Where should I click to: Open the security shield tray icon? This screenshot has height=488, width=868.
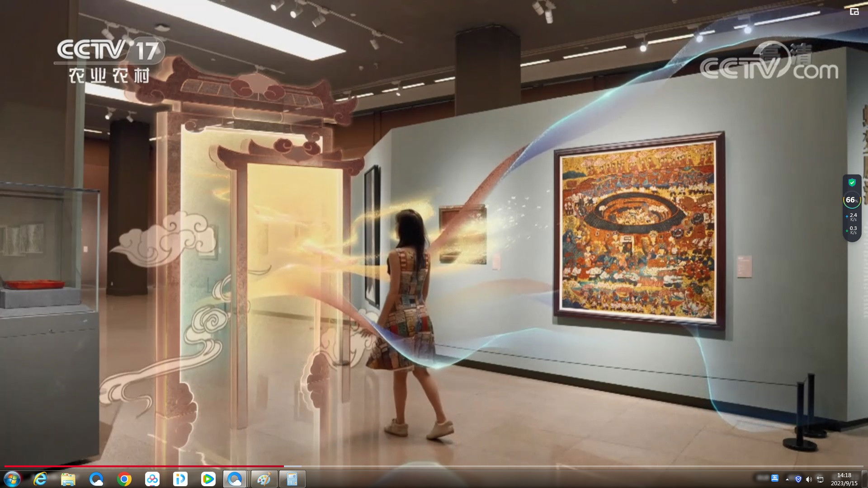pyautogui.click(x=798, y=479)
